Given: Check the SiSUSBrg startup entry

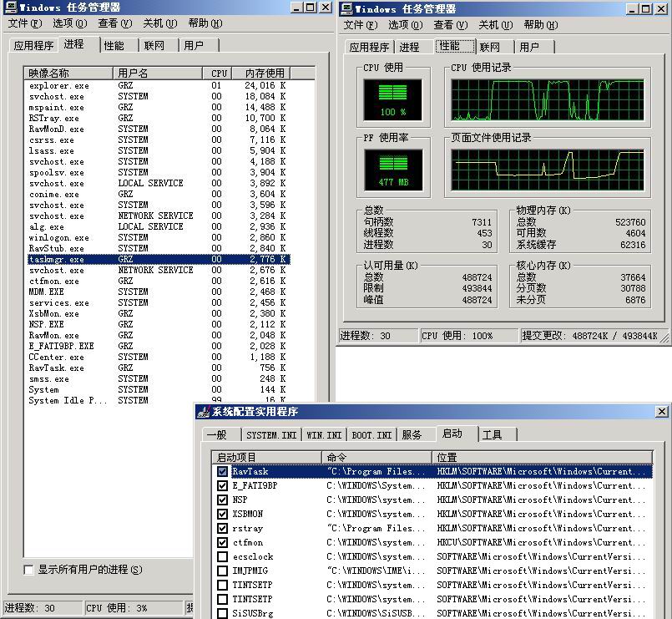Looking at the screenshot, I should coord(222,613).
